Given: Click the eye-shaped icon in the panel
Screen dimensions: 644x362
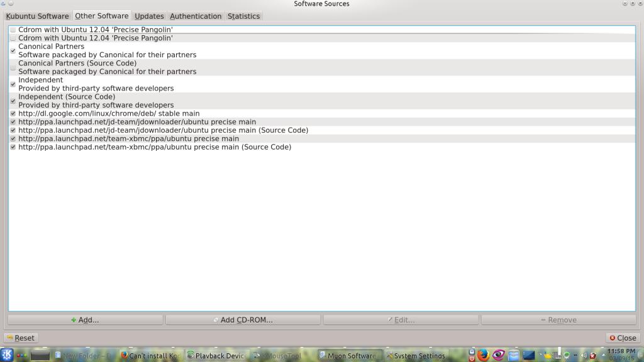Looking at the screenshot, I should point(499,355).
